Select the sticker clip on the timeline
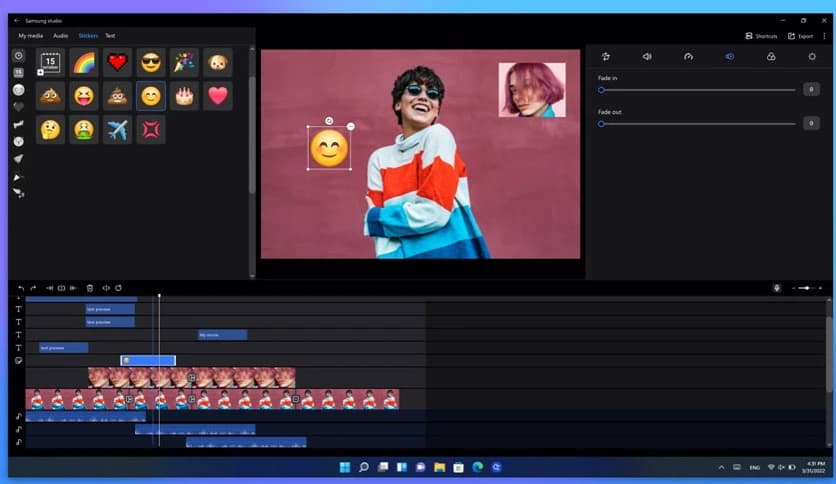 (x=148, y=361)
